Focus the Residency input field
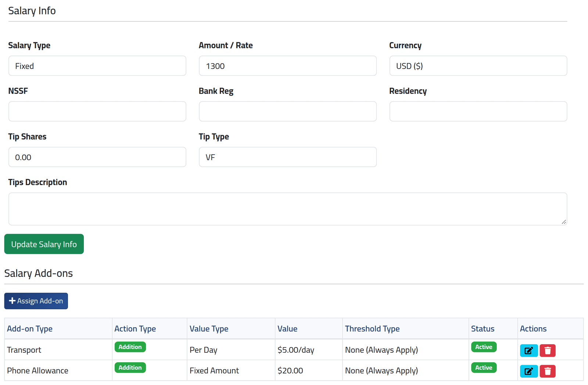 [478, 111]
